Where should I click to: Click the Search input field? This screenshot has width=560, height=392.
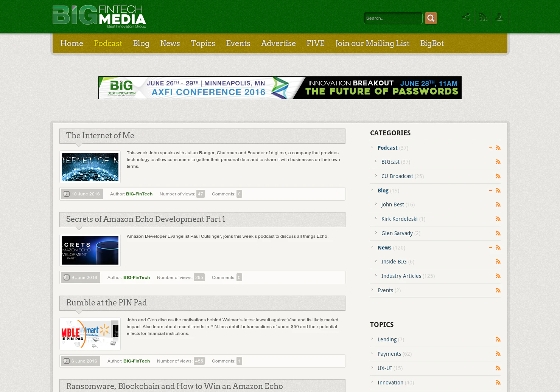coord(393,18)
